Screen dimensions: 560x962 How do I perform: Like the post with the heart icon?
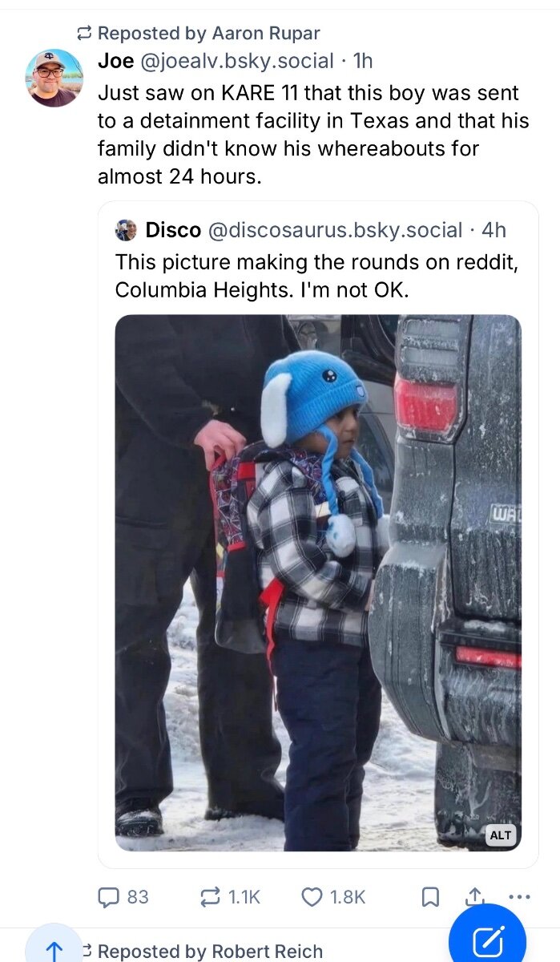tap(333, 896)
